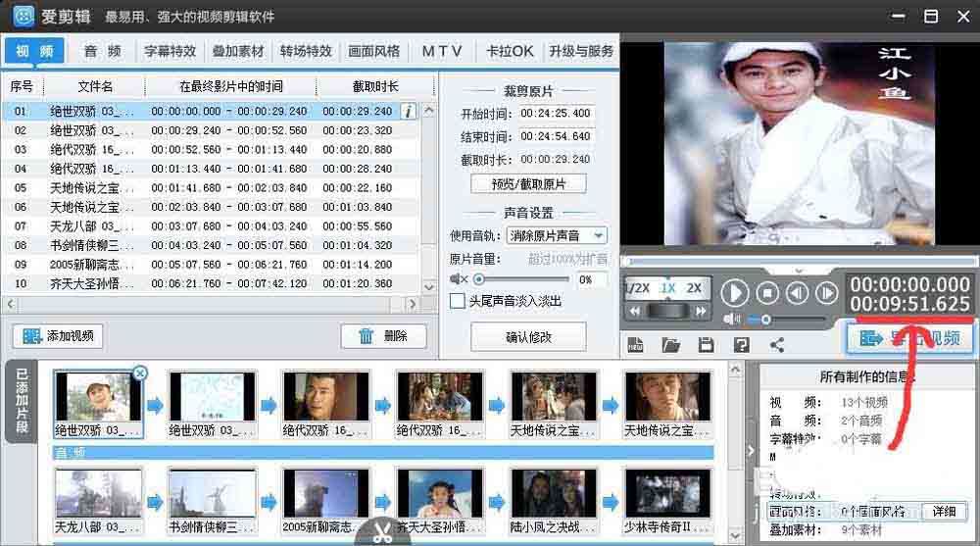Viewport: 980px width, 546px height.
Task: Open the scissors cut tool
Action: tap(382, 532)
